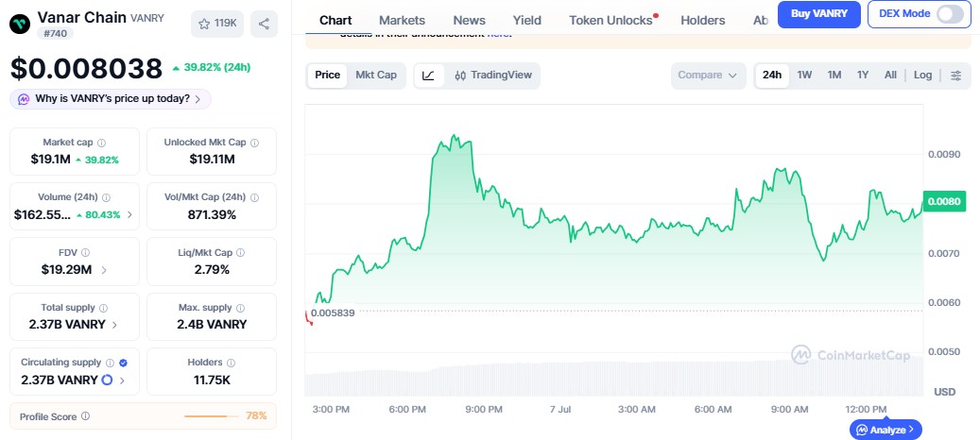
Task: Click the 78% profile score value
Action: [x=256, y=415]
